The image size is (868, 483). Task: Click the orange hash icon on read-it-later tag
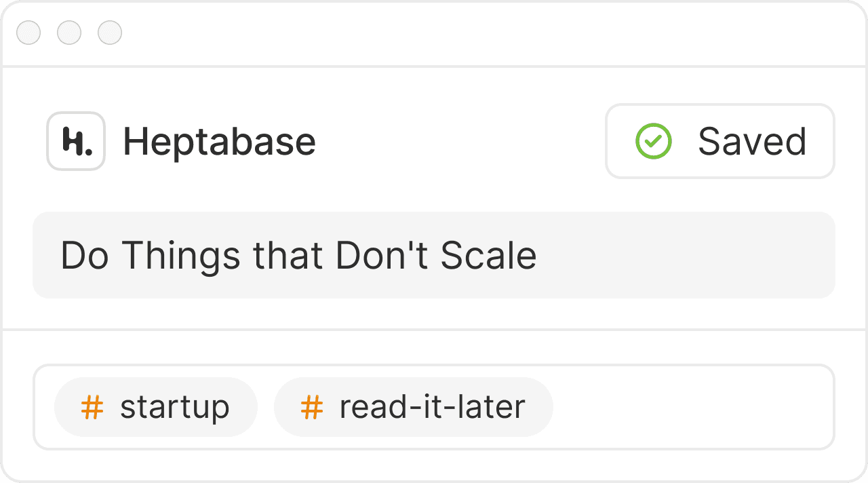coord(311,407)
